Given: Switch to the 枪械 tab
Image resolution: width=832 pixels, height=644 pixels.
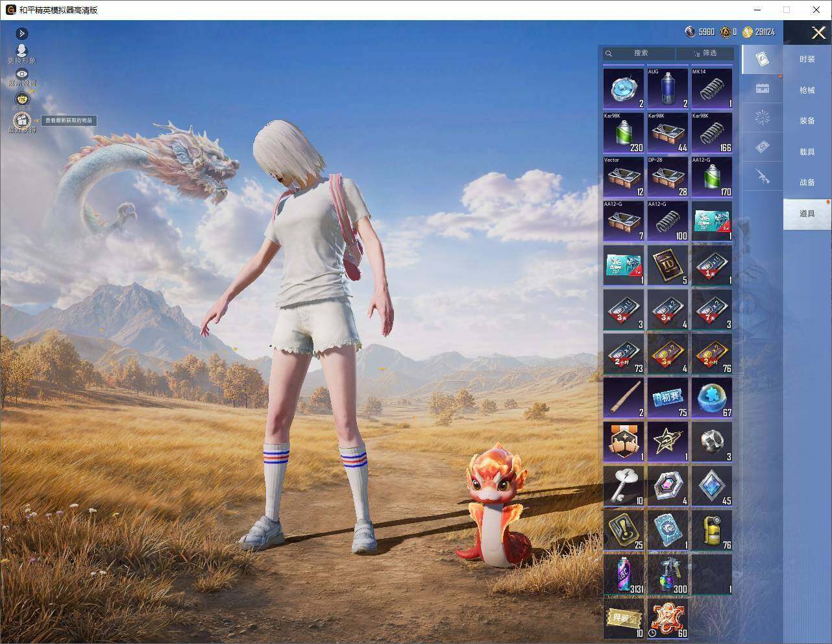Looking at the screenshot, I should click(x=807, y=90).
